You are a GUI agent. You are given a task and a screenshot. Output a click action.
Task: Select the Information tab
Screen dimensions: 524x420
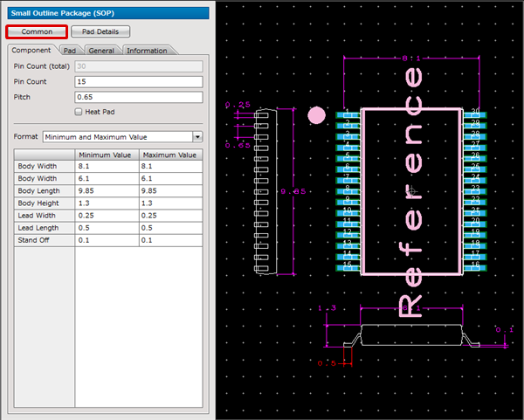(146, 51)
